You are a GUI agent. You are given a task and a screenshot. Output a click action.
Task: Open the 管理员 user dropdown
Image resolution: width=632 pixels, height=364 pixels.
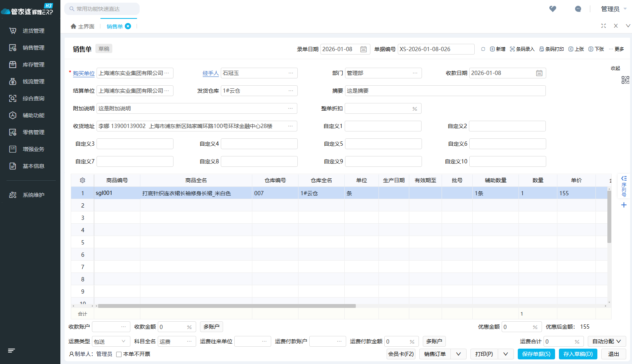614,9
